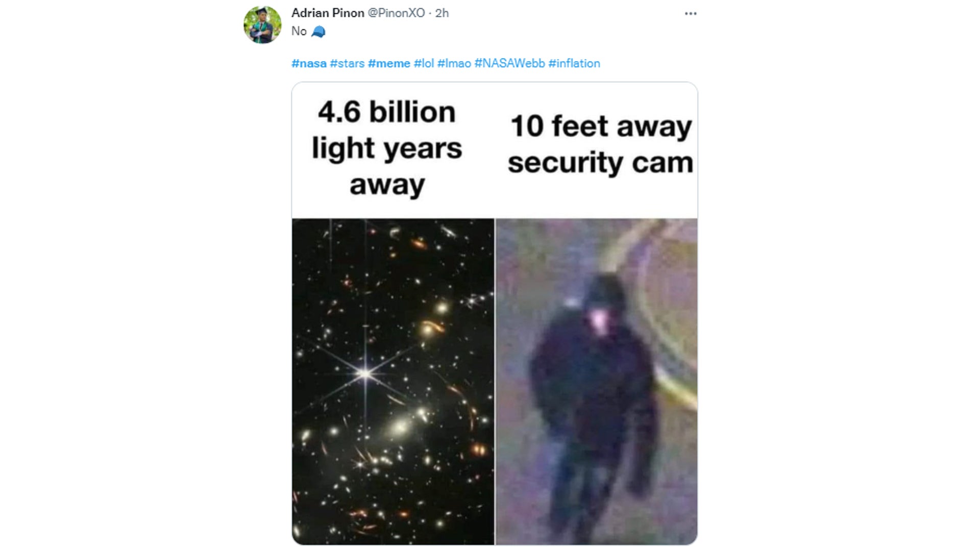Click the bright star in the space image
This screenshot has height=551, width=980.
click(365, 374)
